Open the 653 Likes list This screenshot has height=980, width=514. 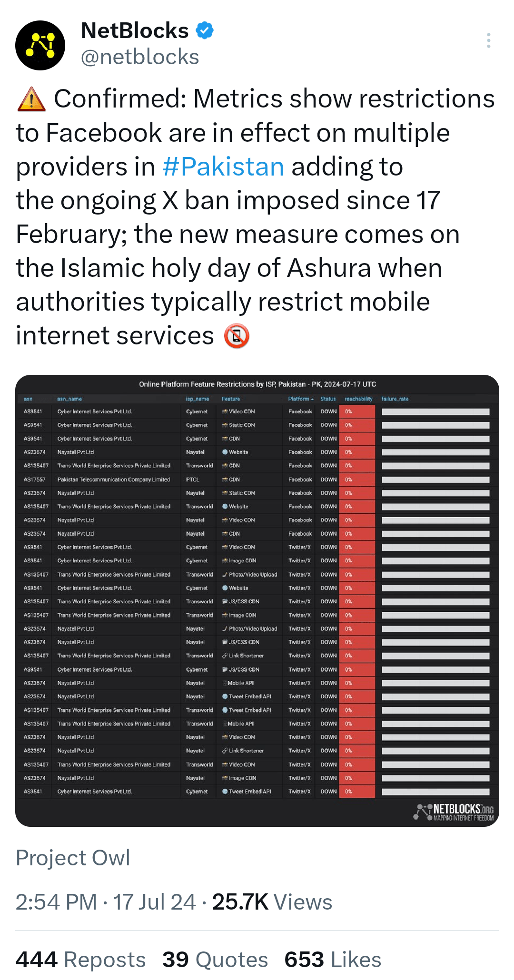coord(333,960)
